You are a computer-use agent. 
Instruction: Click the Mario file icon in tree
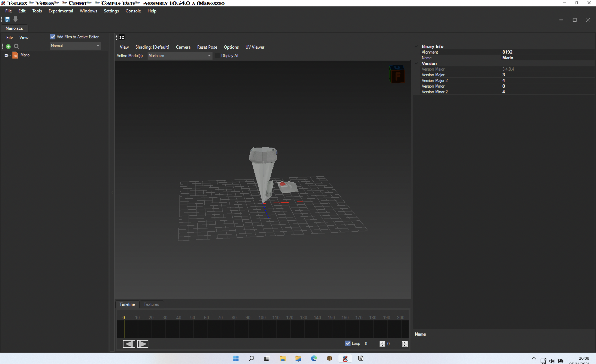[x=15, y=55]
